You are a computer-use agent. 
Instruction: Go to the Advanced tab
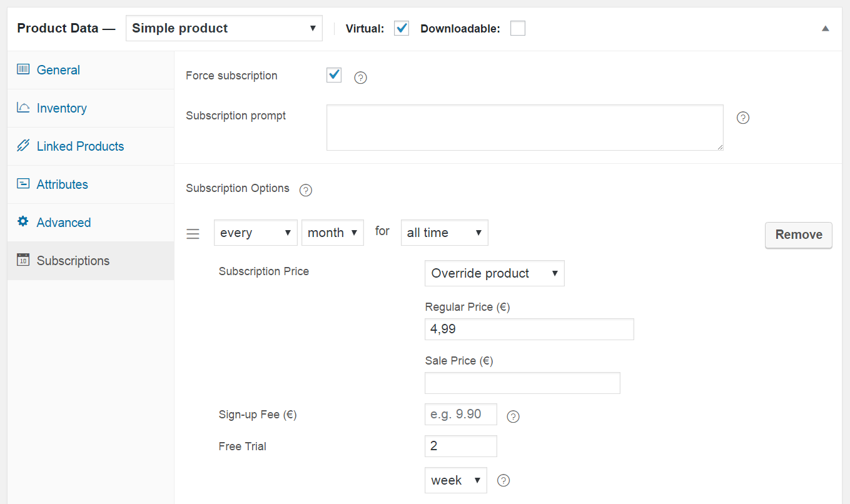63,223
